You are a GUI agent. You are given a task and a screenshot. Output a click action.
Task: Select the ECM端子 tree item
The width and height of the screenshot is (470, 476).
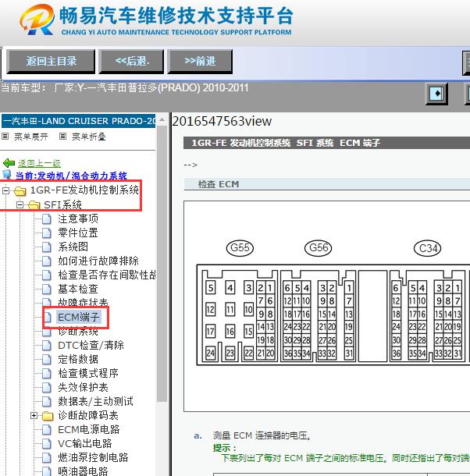click(x=78, y=318)
